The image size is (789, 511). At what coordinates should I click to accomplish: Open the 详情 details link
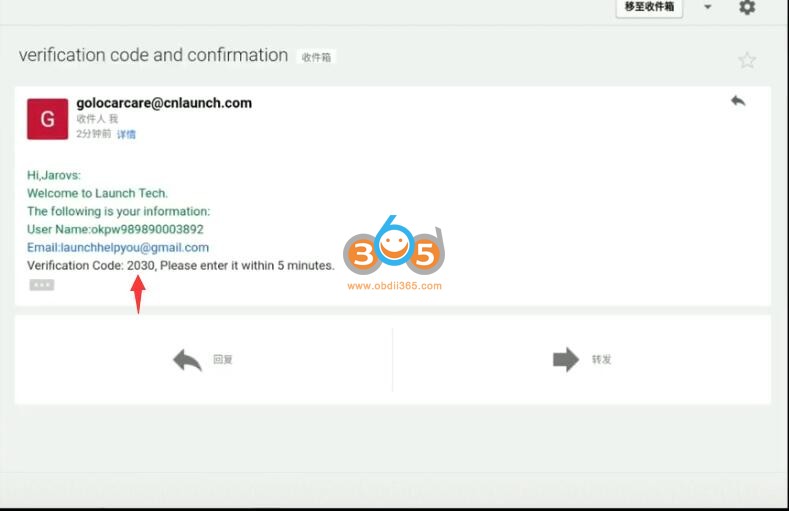(126, 134)
